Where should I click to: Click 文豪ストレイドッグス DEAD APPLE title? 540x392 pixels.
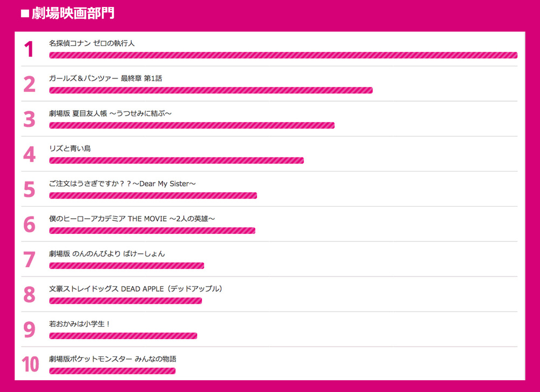[x=136, y=289]
